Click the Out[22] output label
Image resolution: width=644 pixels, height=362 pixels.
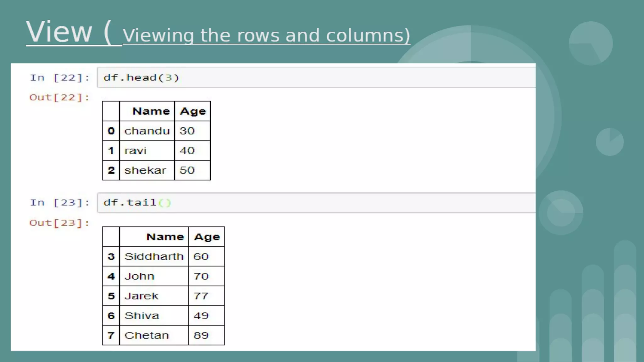59,97
